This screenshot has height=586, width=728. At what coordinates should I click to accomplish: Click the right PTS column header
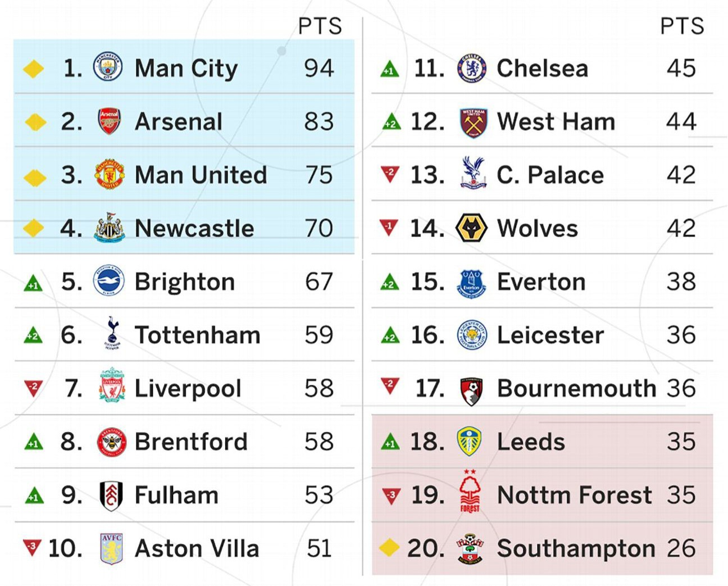(681, 26)
